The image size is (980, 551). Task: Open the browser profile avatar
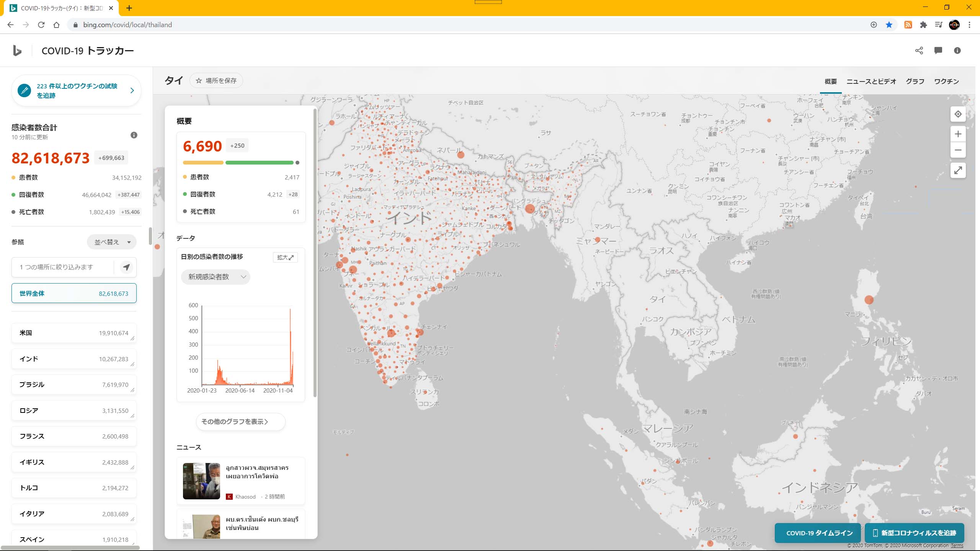click(954, 25)
